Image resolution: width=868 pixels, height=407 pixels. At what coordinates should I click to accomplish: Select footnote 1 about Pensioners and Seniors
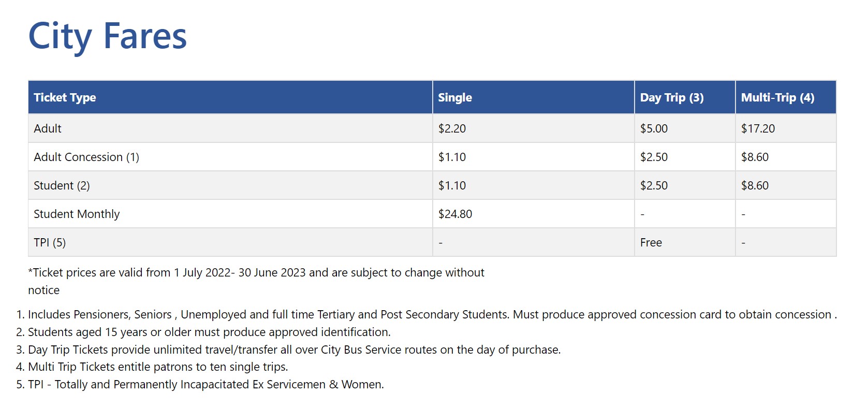click(x=432, y=314)
